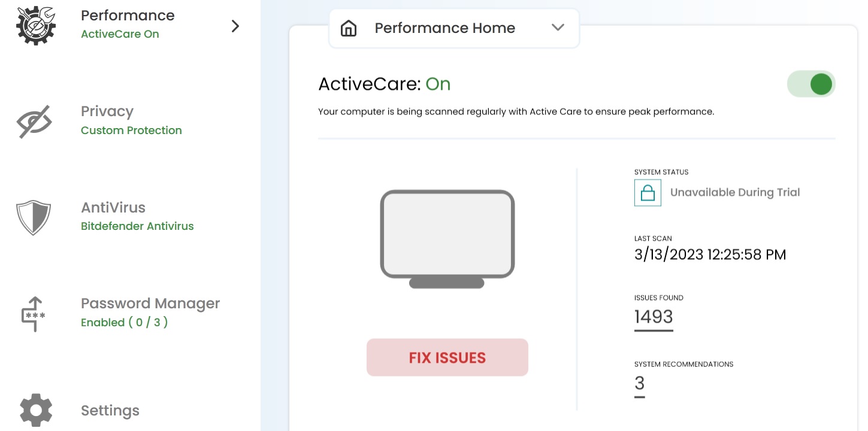The image size is (868, 431).
Task: Expand Performance using the right chevron
Action: tap(235, 26)
